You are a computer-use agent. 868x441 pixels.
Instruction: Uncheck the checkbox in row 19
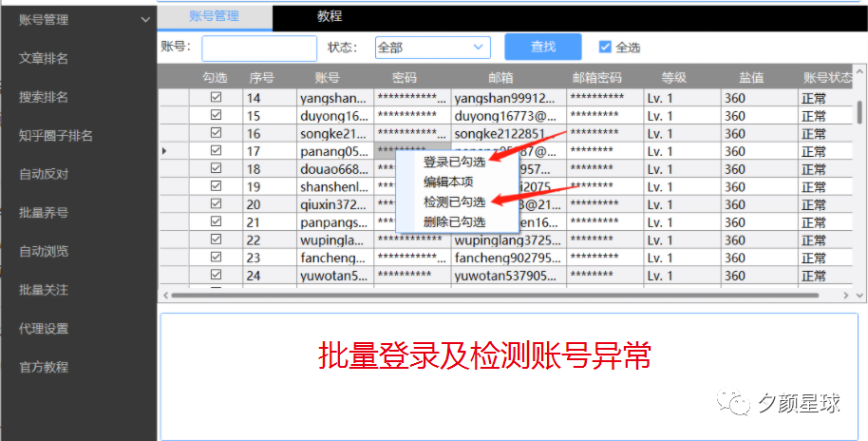point(217,186)
